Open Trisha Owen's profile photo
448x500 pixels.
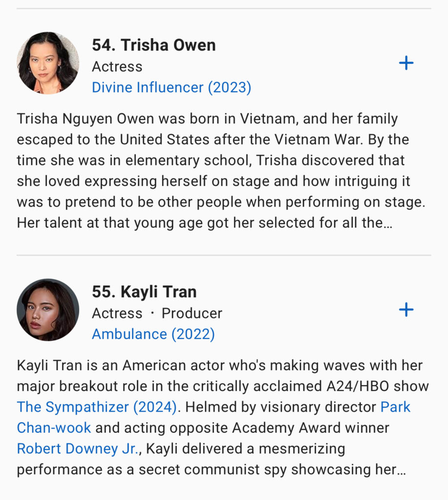[x=48, y=63]
